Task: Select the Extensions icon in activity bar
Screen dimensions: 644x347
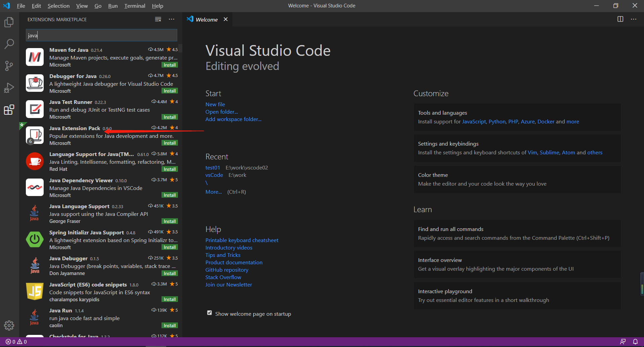Action: [9, 110]
